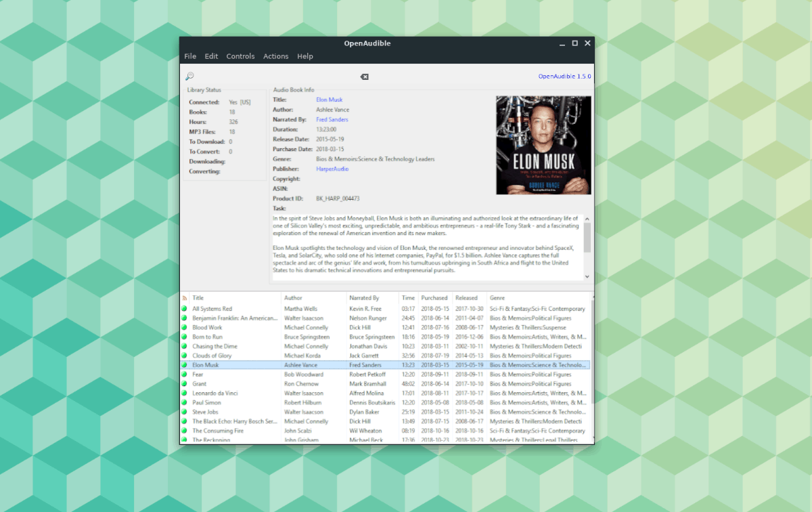Open the Controls menu
This screenshot has width=812, height=512.
(240, 56)
